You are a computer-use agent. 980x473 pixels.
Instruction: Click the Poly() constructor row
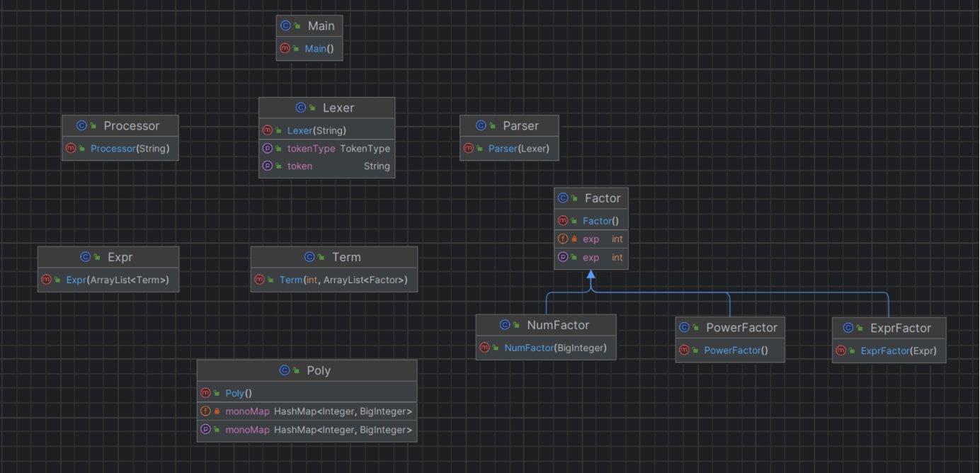pos(307,393)
